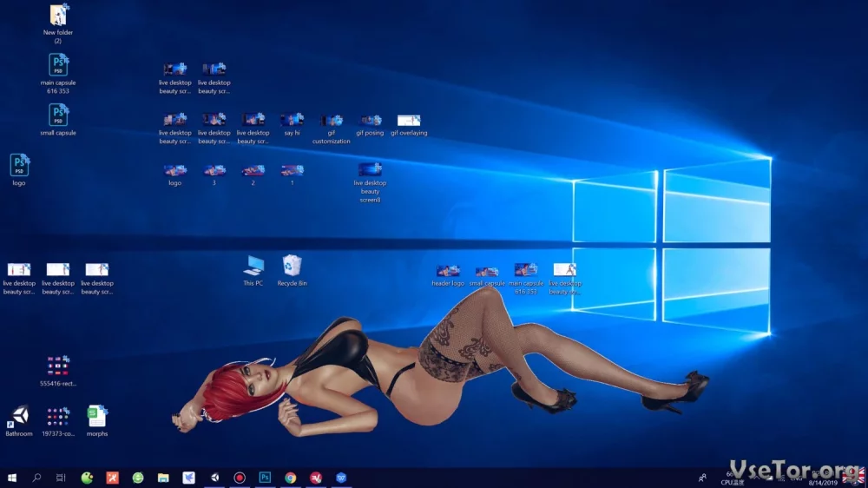Open File Explorer from the taskbar
This screenshot has height=488, width=868.
(163, 478)
